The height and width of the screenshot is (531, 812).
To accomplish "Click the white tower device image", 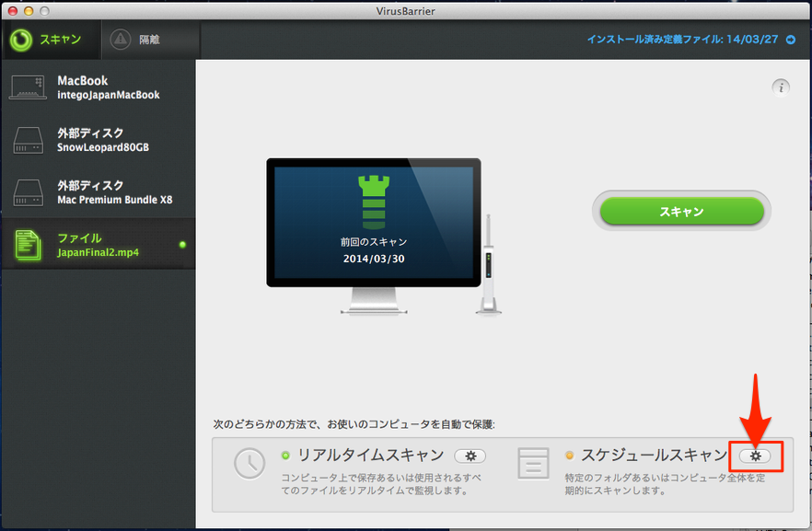I will pyautogui.click(x=488, y=264).
